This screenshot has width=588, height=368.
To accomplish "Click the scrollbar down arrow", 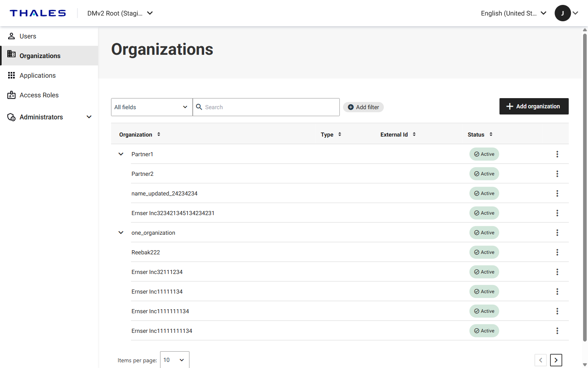I will (x=585, y=364).
